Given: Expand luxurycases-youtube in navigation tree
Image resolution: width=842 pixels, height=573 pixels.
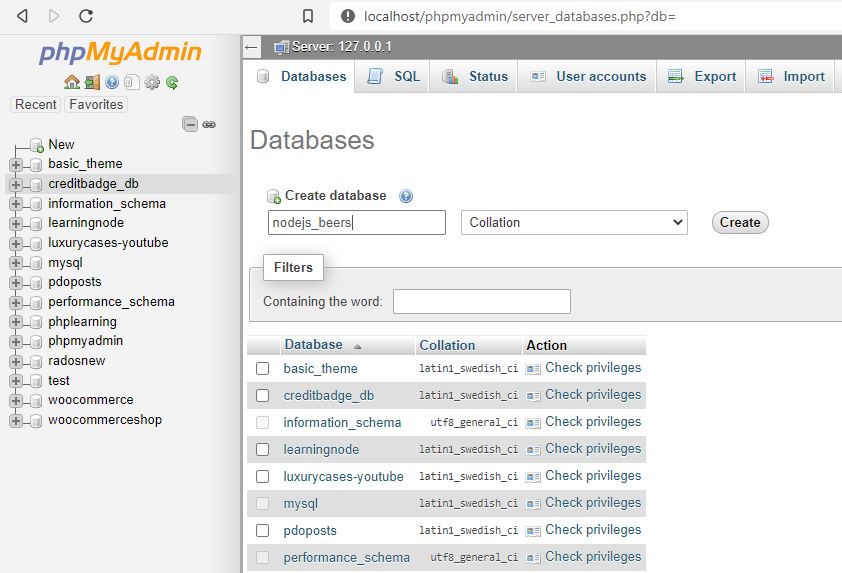Looking at the screenshot, I should point(16,243).
